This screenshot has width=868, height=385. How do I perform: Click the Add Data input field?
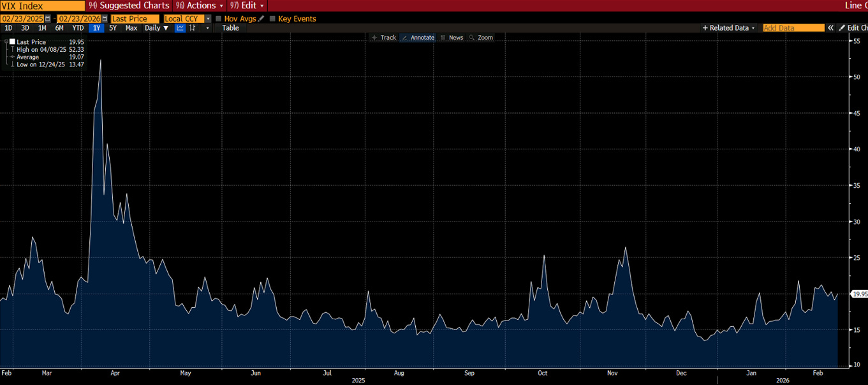[x=794, y=28]
